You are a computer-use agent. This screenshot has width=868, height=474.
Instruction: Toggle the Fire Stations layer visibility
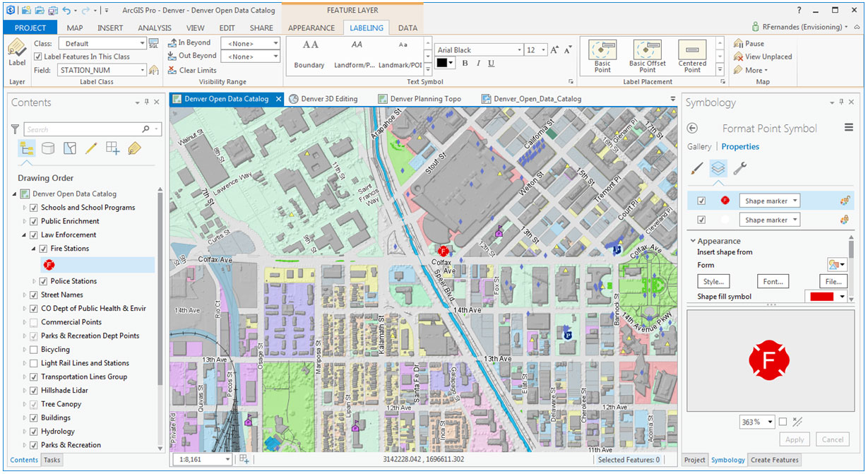click(44, 249)
